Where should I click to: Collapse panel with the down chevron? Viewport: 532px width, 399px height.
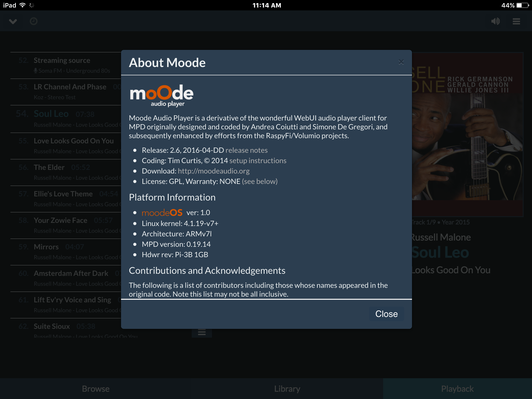pyautogui.click(x=13, y=21)
